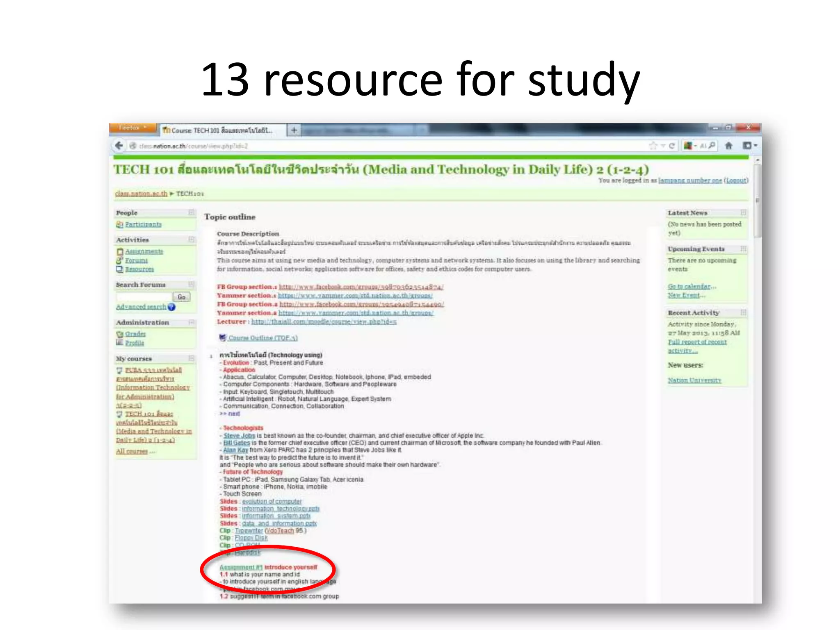Click the class.nation.ac.th breadcrumb link
This screenshot has height=630, width=840.
[141, 194]
